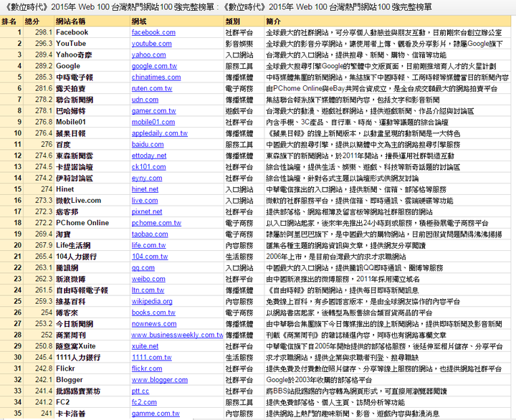Click the nownews.com link

(154, 323)
